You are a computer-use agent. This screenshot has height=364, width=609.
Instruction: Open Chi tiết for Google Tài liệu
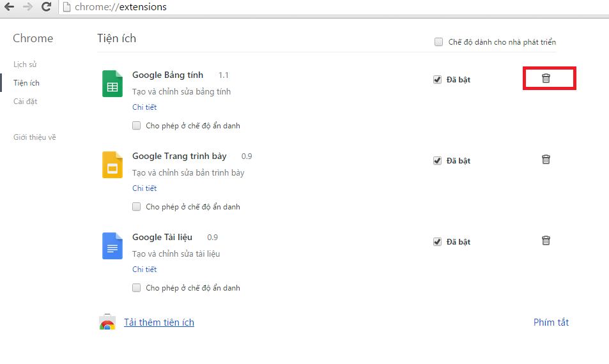pos(144,269)
